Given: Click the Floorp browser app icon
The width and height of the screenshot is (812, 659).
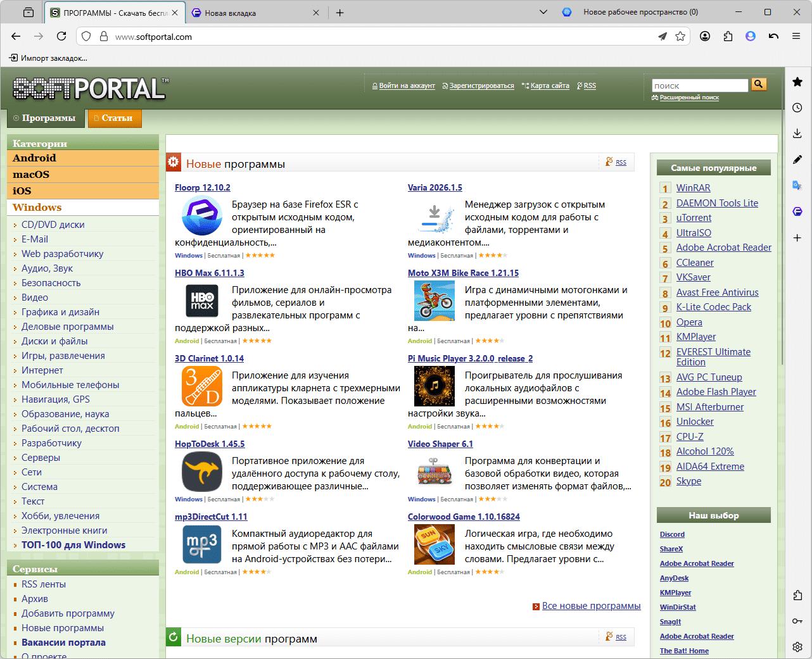Looking at the screenshot, I should click(201, 216).
